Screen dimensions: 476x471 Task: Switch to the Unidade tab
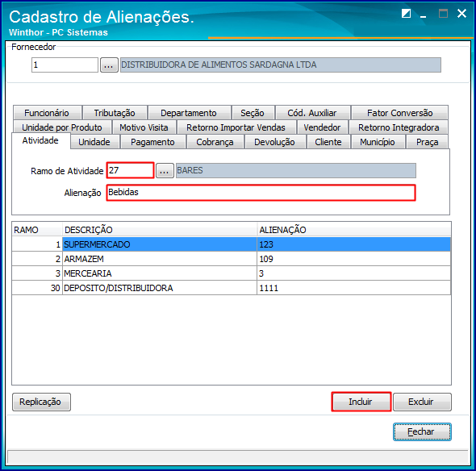point(94,142)
